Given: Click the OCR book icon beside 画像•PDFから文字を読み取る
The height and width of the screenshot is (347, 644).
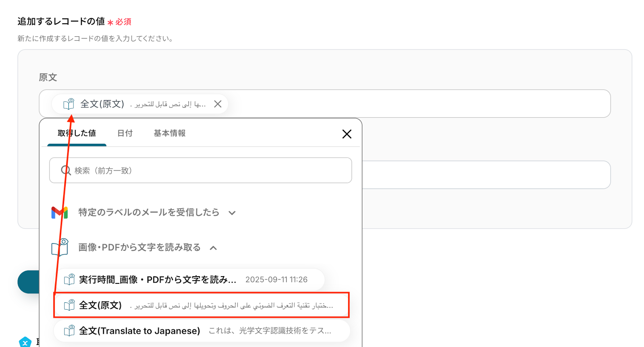Looking at the screenshot, I should tap(60, 247).
